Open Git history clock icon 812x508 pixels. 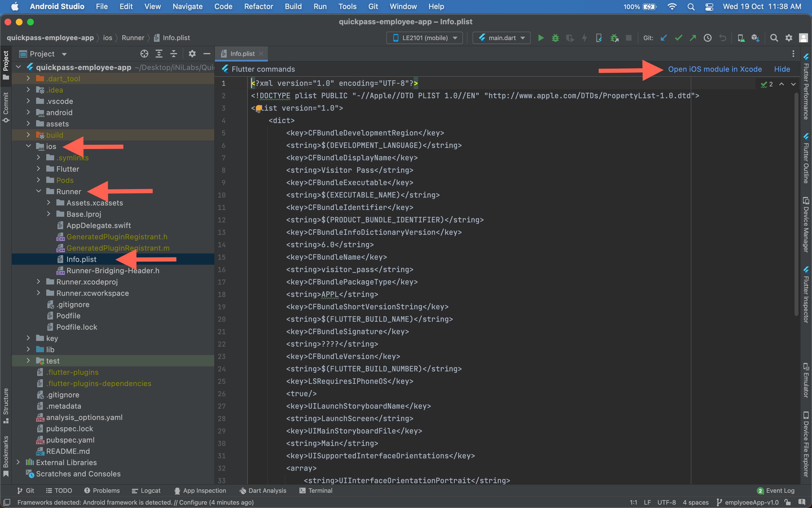point(708,38)
